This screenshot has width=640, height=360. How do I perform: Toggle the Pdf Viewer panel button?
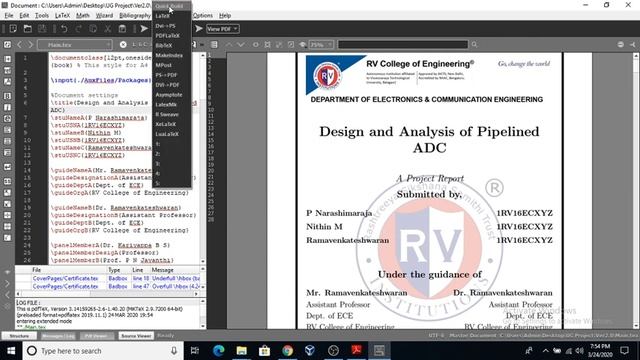(96, 336)
